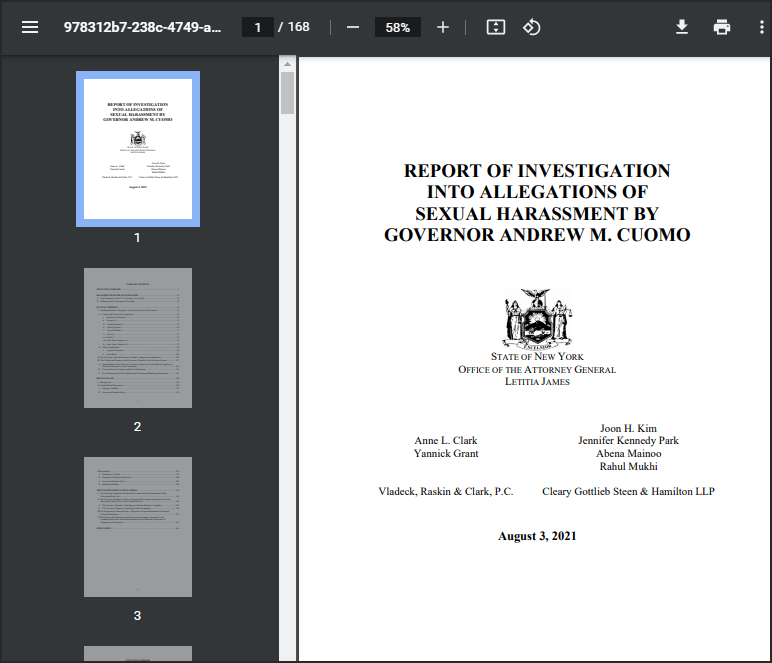Print the document

(722, 27)
